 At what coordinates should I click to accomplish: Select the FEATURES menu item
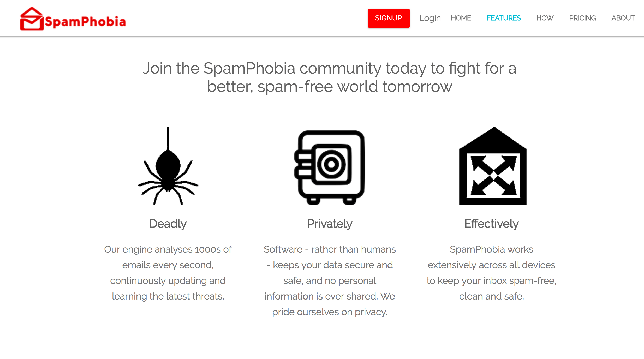[x=504, y=18]
